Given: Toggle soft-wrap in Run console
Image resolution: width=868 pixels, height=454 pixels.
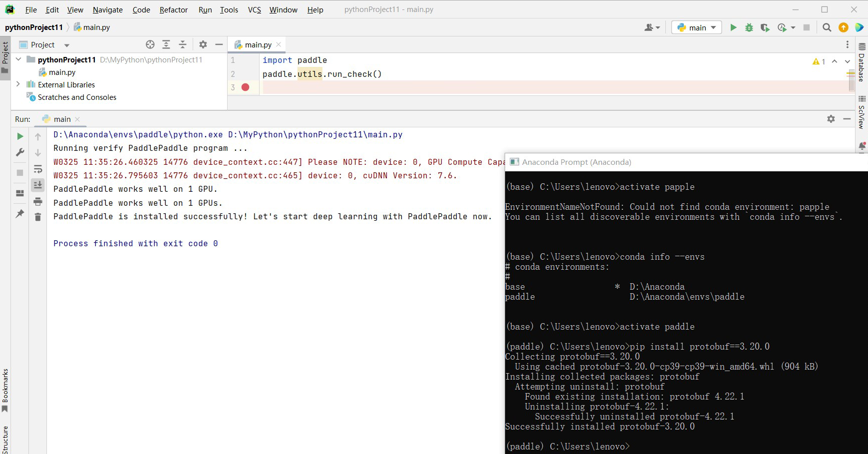Looking at the screenshot, I should coord(38,169).
